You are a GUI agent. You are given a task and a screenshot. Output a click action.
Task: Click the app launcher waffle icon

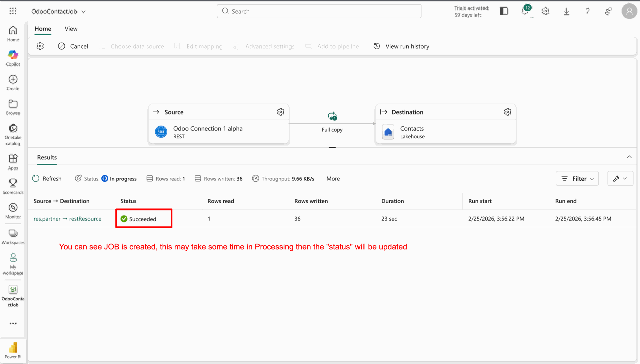tap(13, 11)
